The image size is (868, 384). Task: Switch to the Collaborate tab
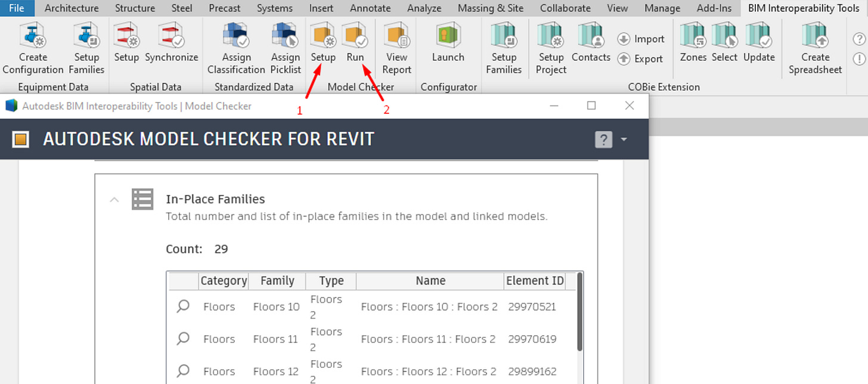tap(565, 8)
